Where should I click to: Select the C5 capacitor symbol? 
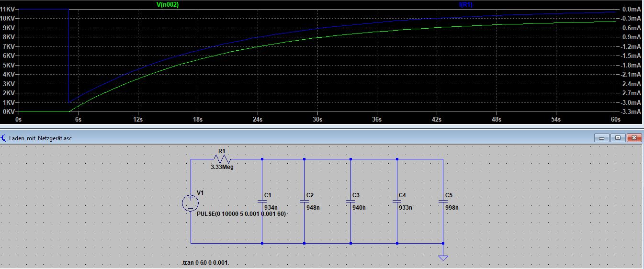click(443, 201)
